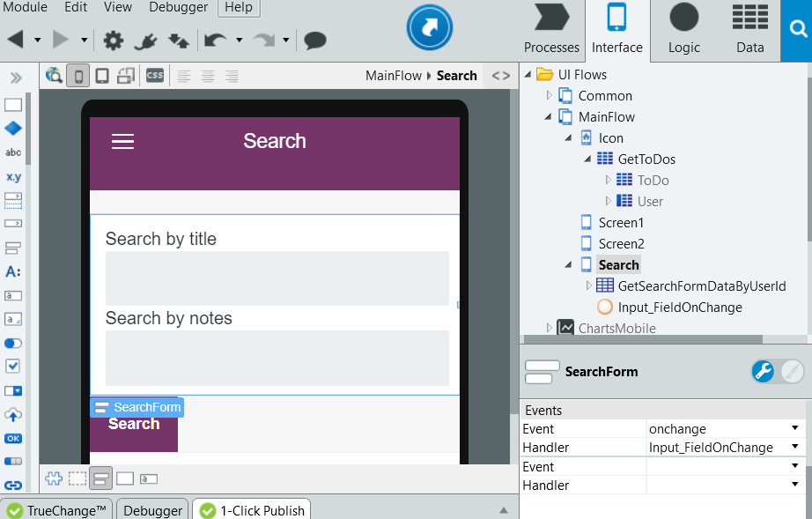812x519 pixels.
Task: Toggle edit mode with the wrench on SearchForm
Action: (x=762, y=371)
